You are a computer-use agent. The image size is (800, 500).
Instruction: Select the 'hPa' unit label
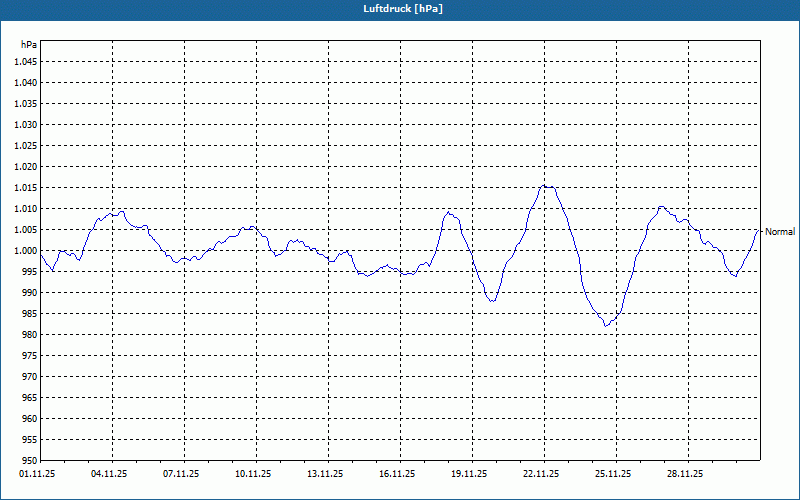click(x=29, y=44)
